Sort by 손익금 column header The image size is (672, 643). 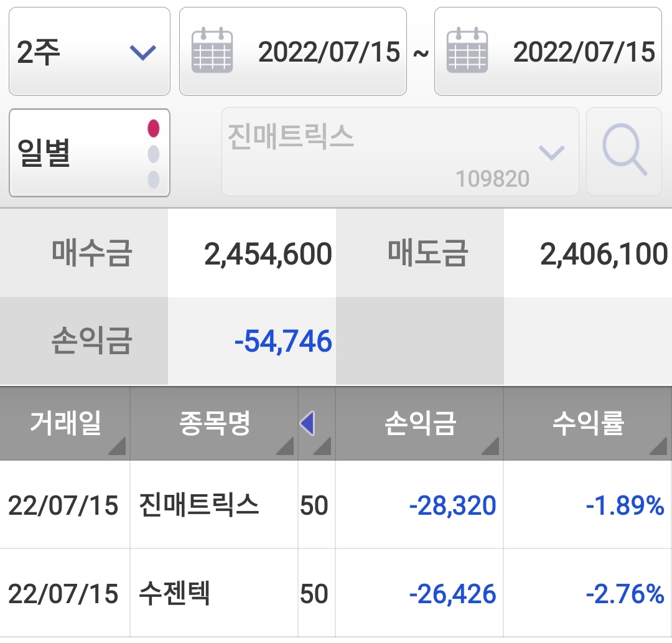tap(419, 423)
